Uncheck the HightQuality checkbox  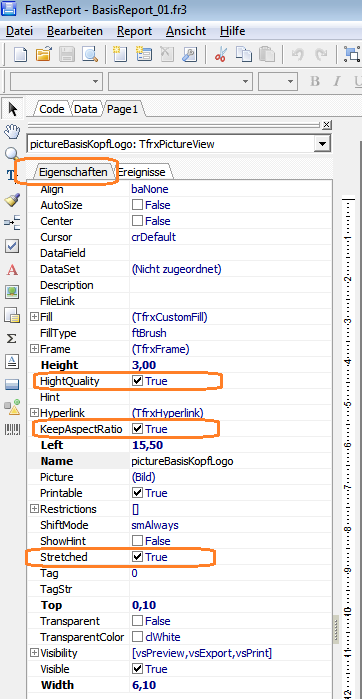(x=137, y=381)
